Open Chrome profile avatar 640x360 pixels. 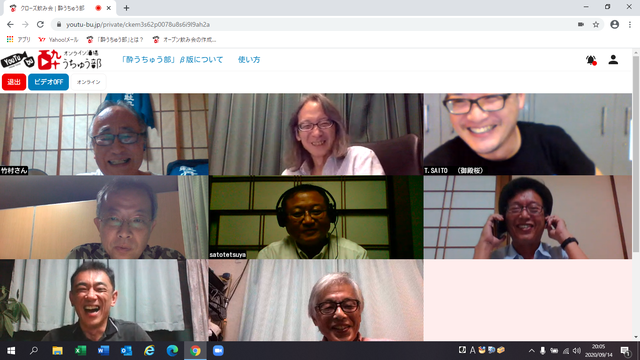(614, 24)
